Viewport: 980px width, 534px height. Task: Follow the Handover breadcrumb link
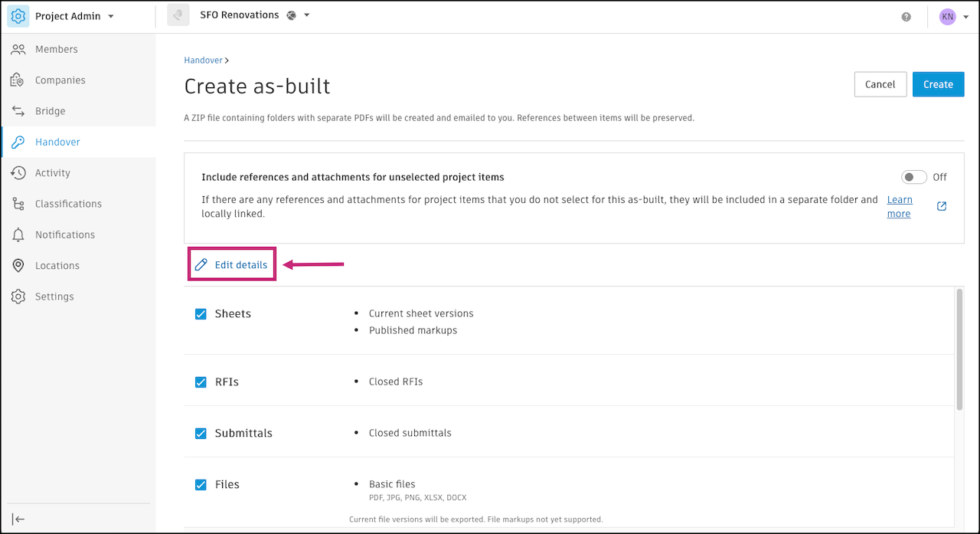click(x=203, y=60)
